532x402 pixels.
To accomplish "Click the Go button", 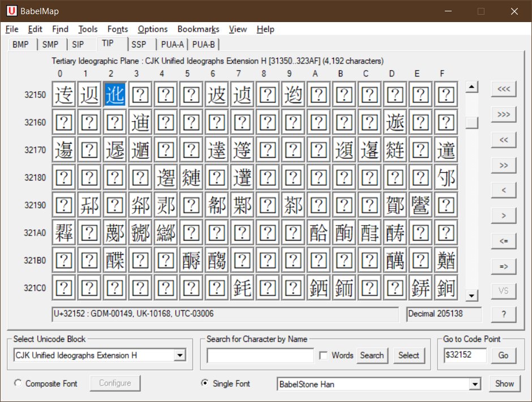I will [503, 356].
